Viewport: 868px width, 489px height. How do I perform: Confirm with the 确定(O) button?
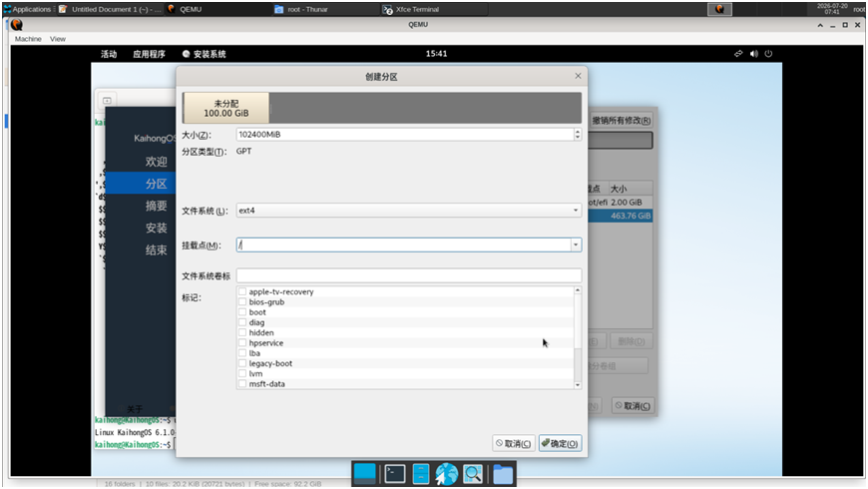(561, 443)
